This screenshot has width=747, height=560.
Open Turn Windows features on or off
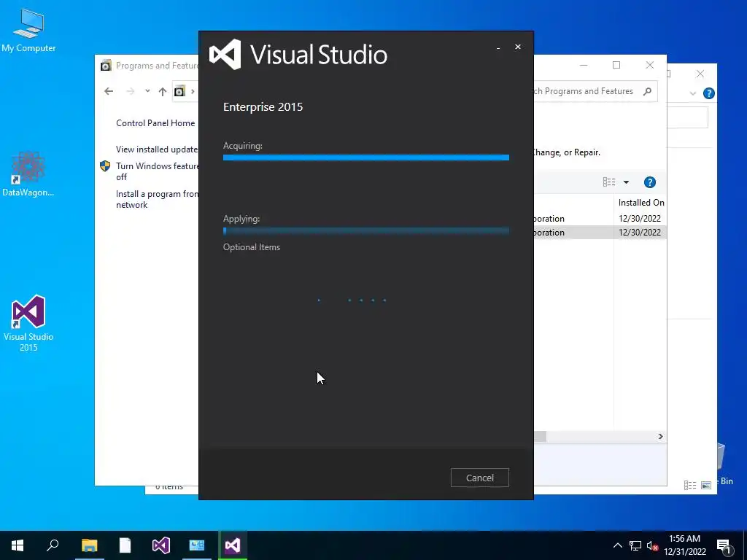pyautogui.click(x=158, y=171)
